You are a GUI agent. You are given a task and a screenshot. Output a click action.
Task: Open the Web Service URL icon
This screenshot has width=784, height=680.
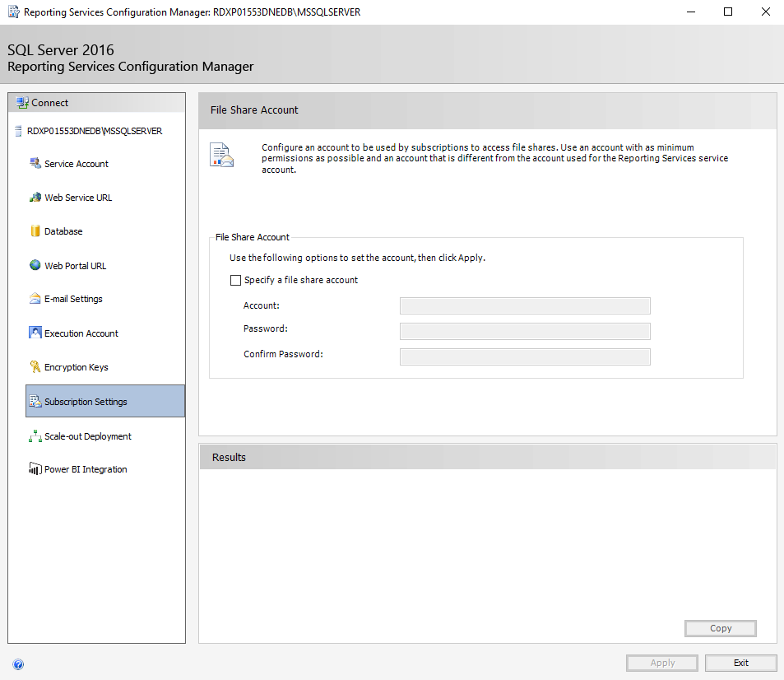(x=35, y=197)
